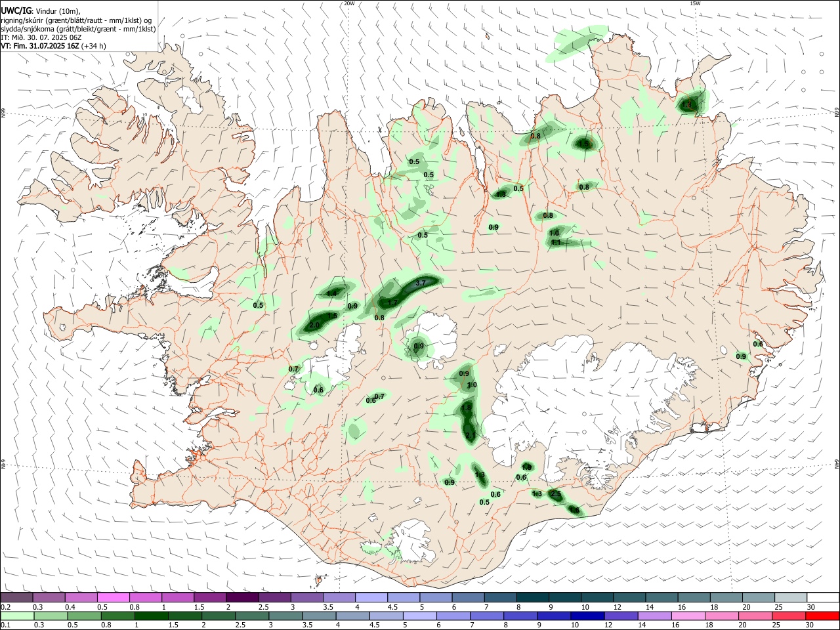The image size is (840, 630).
Task: Click the 1.1 rainfall value on the map
Action: point(555,242)
